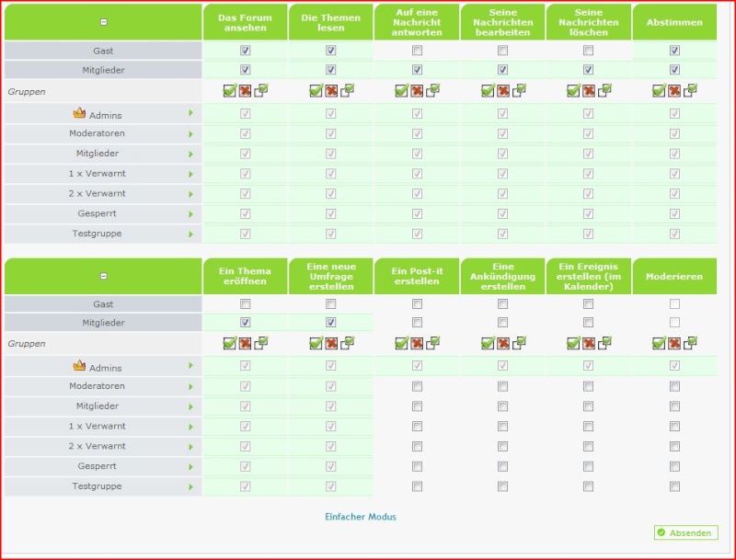Expand Moderatoren group arrow in top table
Image resolution: width=736 pixels, height=560 pixels.
pos(190,134)
